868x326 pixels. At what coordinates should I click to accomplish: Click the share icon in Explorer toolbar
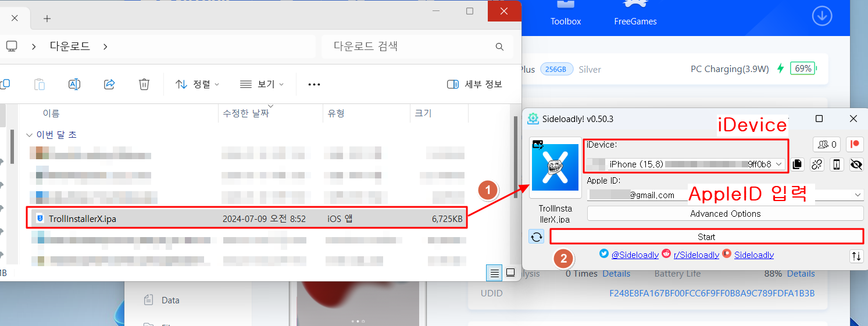point(109,84)
